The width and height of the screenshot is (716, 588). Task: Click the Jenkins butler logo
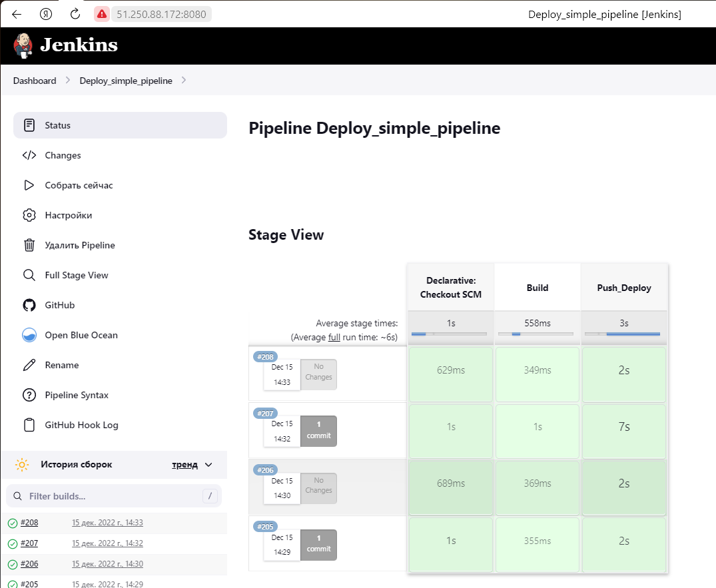[x=23, y=46]
